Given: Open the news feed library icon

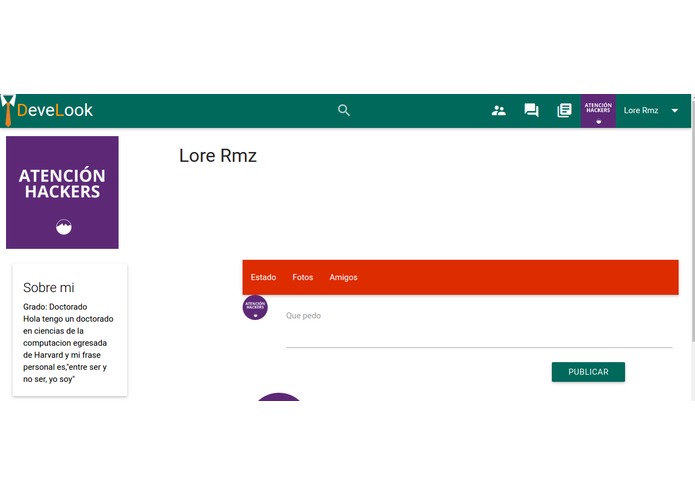Looking at the screenshot, I should click(x=564, y=110).
